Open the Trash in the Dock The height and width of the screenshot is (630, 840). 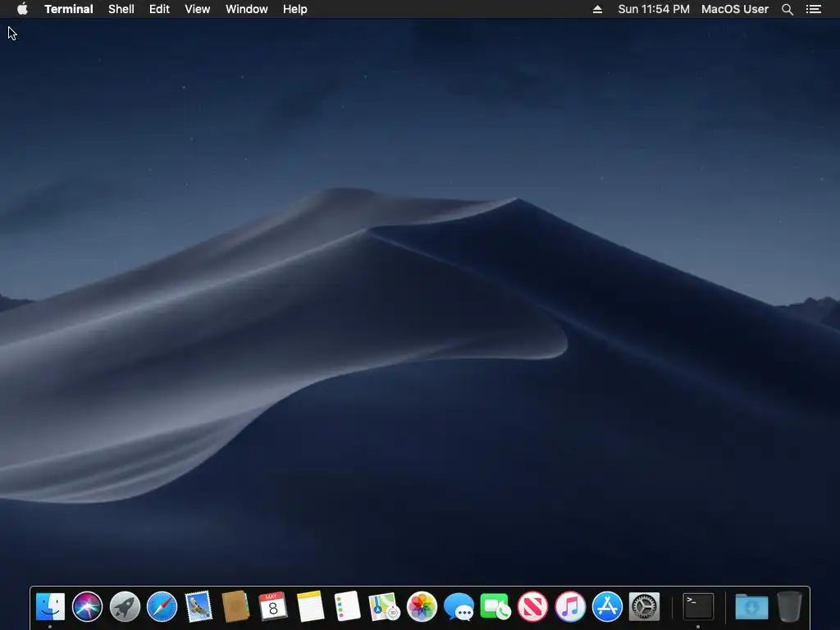pyautogui.click(x=789, y=606)
